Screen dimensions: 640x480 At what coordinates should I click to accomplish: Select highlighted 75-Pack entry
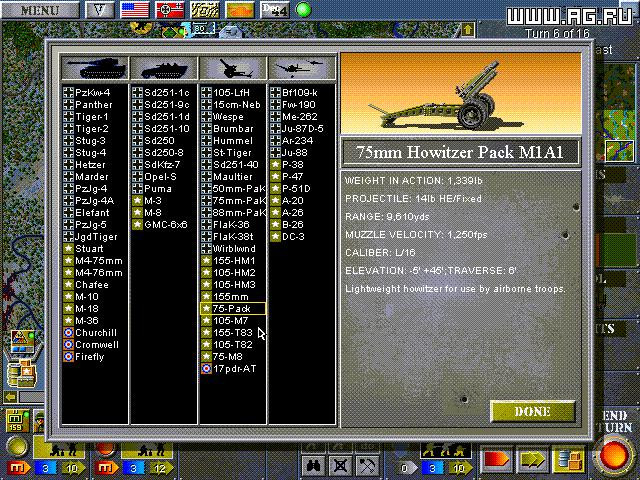(x=233, y=309)
